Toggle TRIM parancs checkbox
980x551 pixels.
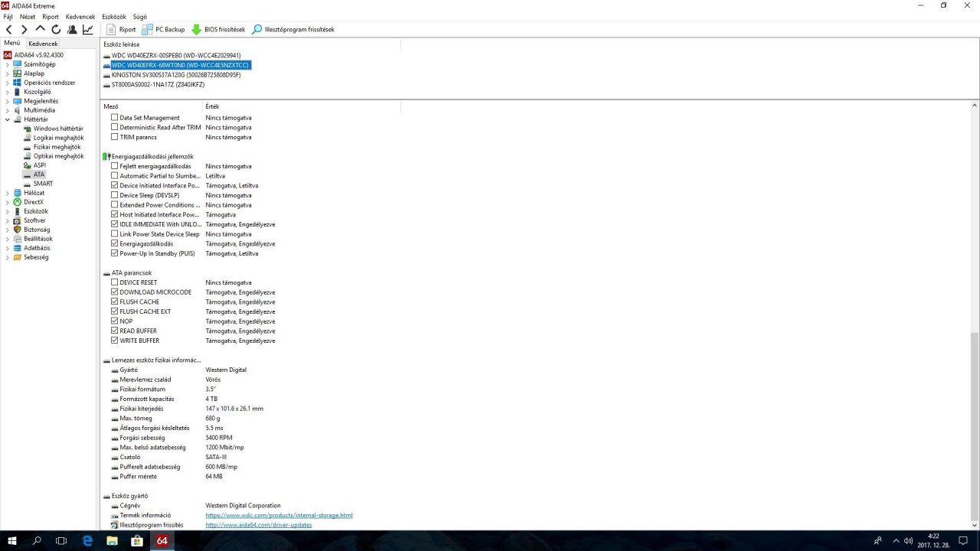(115, 137)
